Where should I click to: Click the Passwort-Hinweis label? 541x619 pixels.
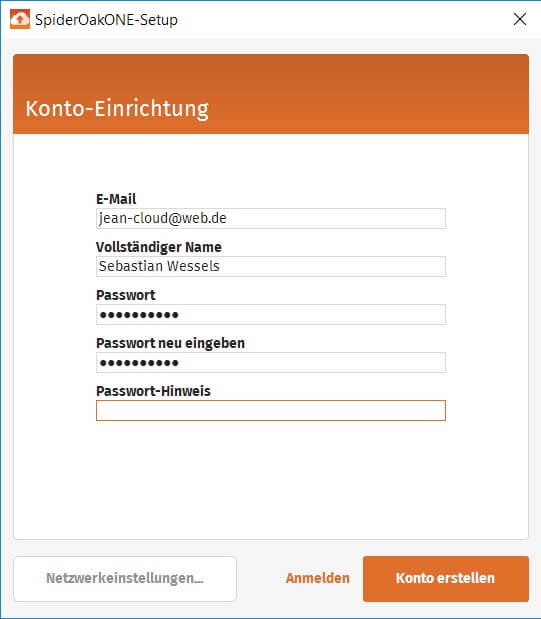click(x=153, y=391)
